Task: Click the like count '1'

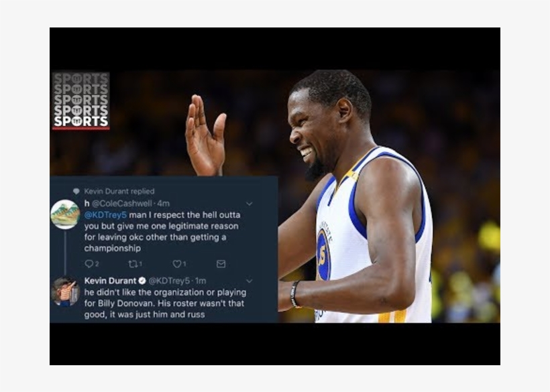Action: pyautogui.click(x=184, y=265)
